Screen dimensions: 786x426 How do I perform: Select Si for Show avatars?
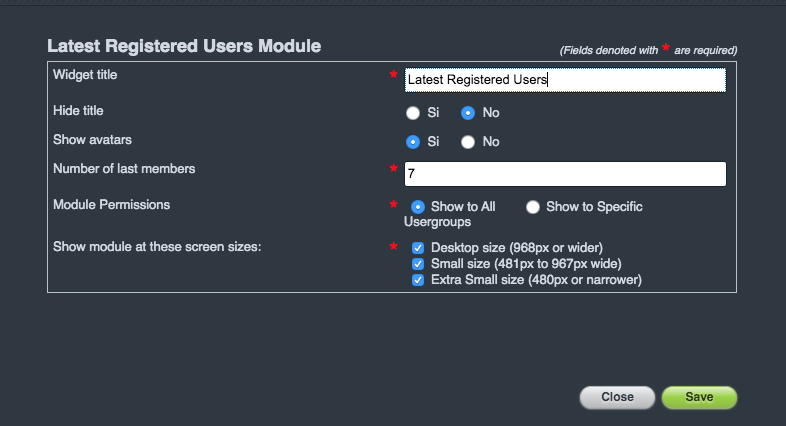point(413,142)
